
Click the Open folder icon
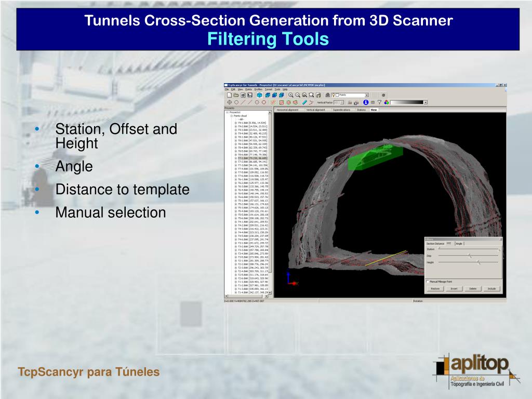point(236,96)
